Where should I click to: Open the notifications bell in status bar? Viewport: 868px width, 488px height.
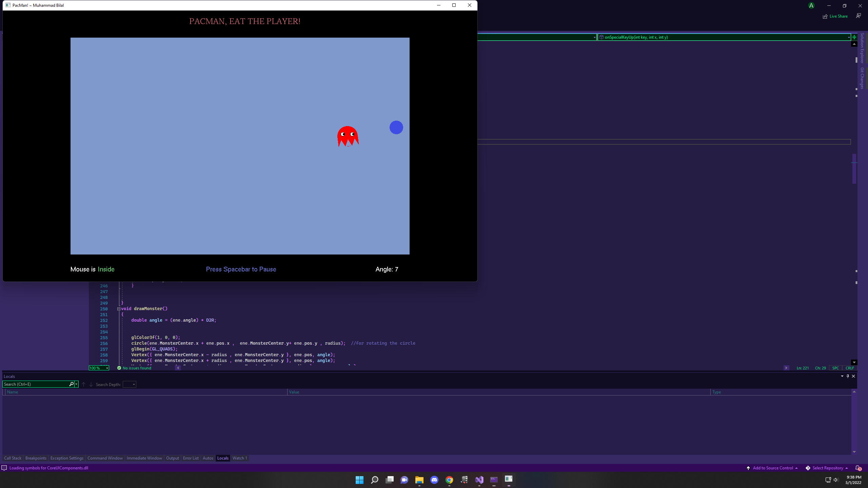[858, 468]
